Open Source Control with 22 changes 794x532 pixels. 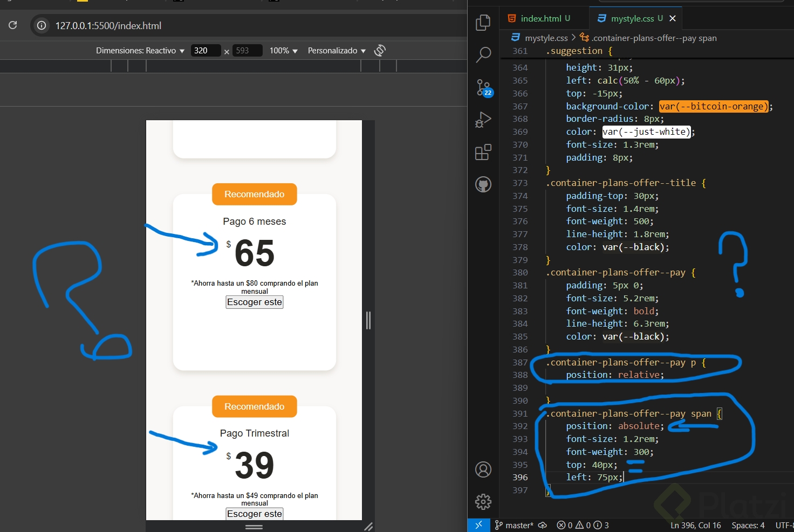coord(483,87)
